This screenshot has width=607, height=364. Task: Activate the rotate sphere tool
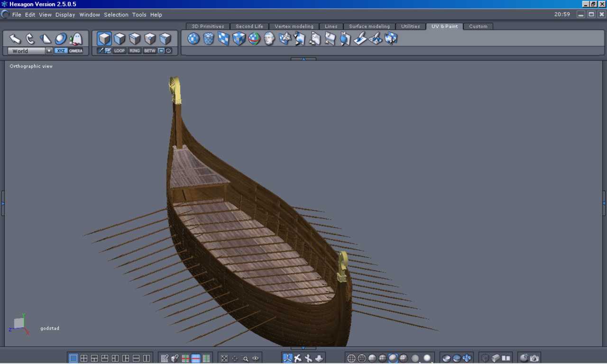coord(61,38)
